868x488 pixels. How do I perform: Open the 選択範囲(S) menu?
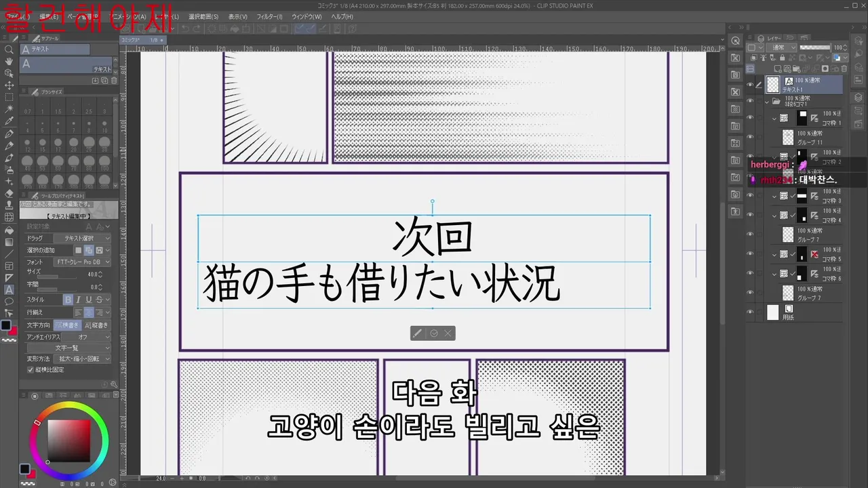point(203,16)
